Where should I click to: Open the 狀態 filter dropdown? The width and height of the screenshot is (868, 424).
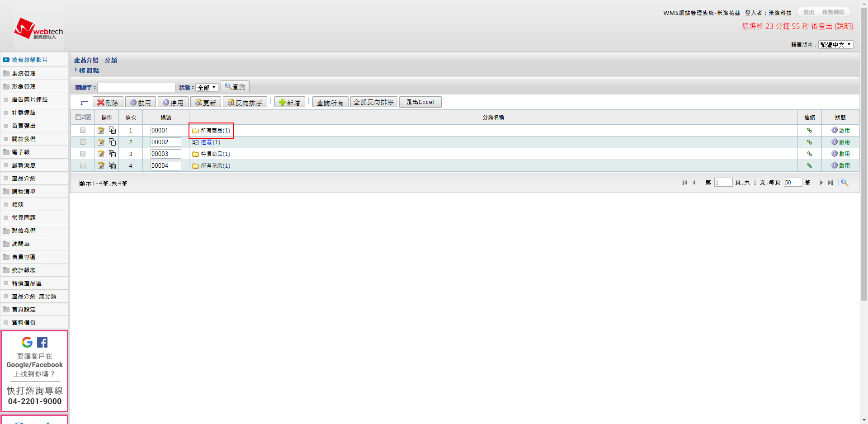coord(207,88)
